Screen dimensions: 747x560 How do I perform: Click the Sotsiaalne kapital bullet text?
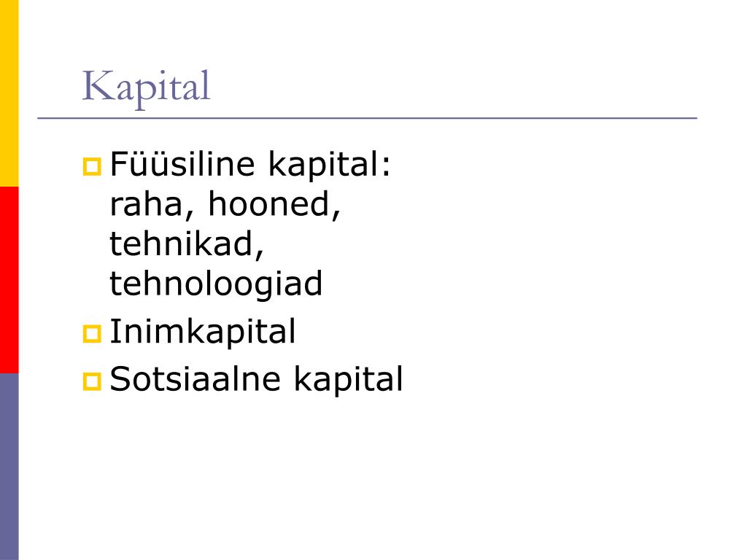256,380
